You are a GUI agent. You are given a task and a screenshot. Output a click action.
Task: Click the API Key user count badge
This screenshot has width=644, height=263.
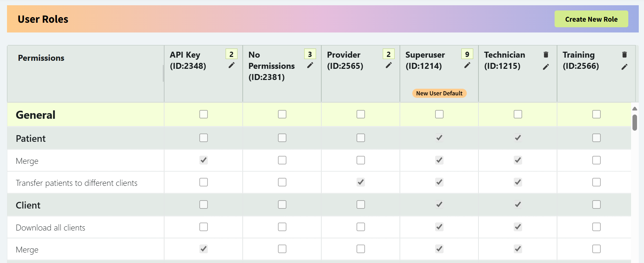click(231, 54)
